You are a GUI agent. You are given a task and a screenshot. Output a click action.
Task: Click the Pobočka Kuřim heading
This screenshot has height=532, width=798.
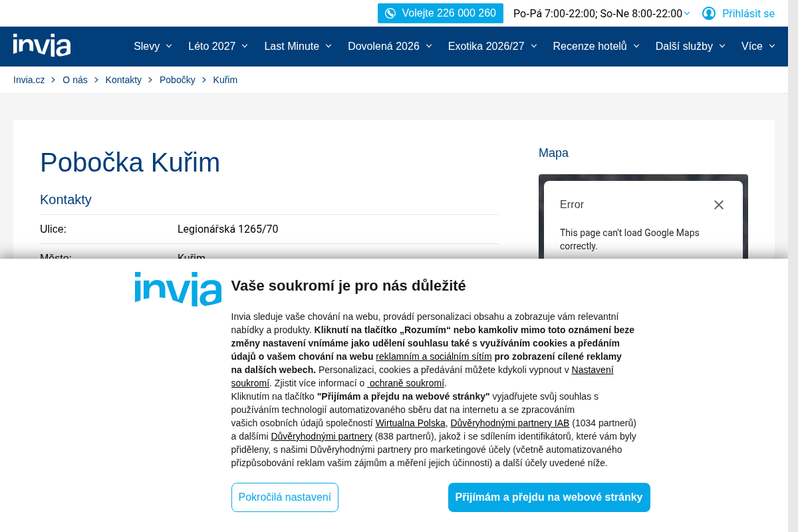click(x=130, y=162)
